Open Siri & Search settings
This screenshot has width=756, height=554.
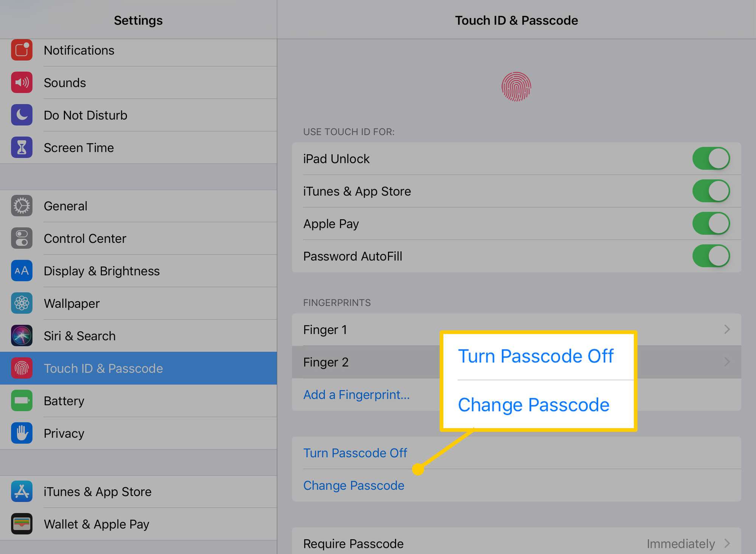[x=138, y=335]
